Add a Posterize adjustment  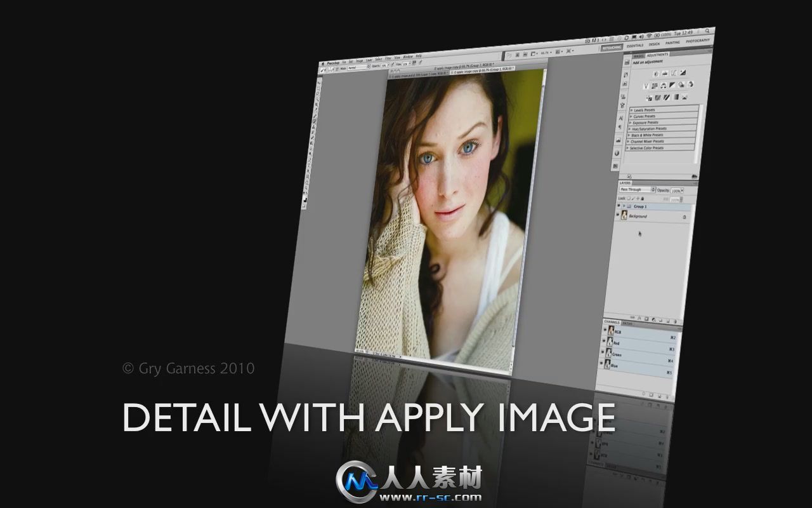click(x=658, y=97)
